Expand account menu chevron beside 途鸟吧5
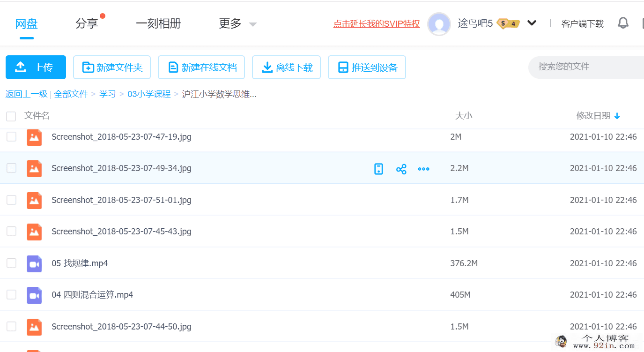644x352 pixels. (532, 23)
